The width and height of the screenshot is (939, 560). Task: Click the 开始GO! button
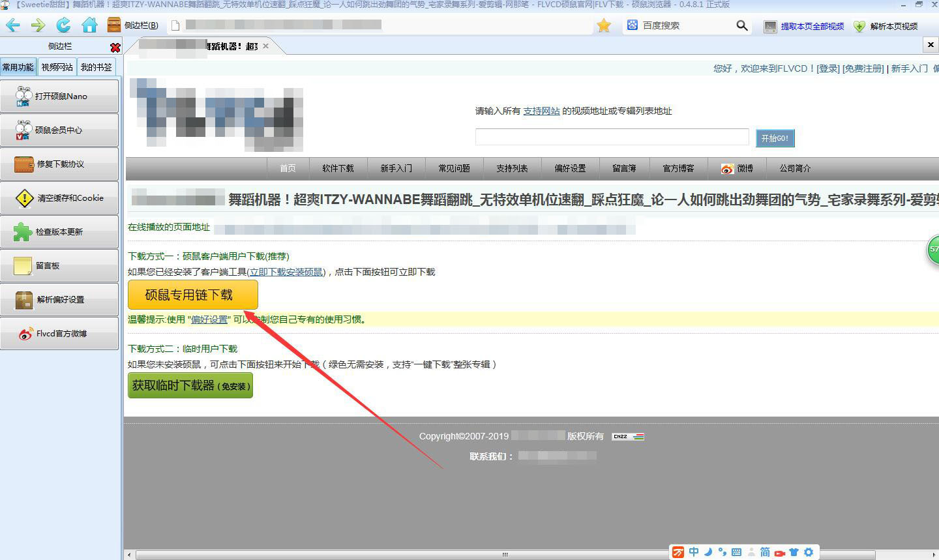point(775,138)
